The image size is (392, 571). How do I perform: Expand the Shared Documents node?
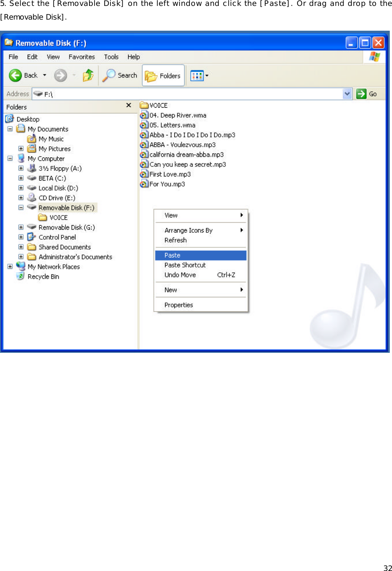(21, 247)
